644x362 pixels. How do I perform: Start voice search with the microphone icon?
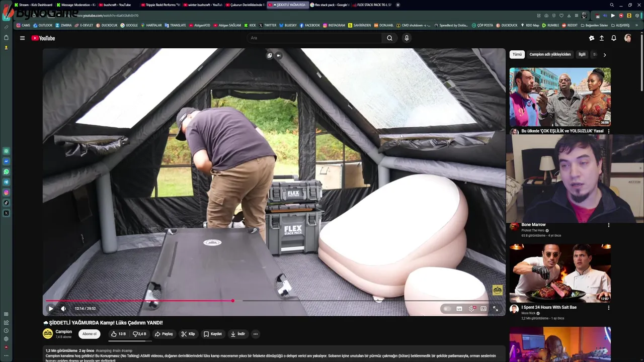pyautogui.click(x=407, y=38)
